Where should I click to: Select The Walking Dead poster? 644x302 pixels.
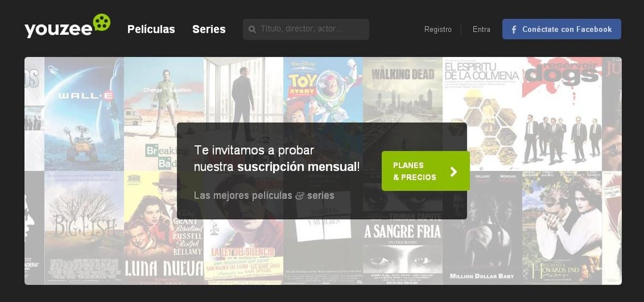(402, 90)
